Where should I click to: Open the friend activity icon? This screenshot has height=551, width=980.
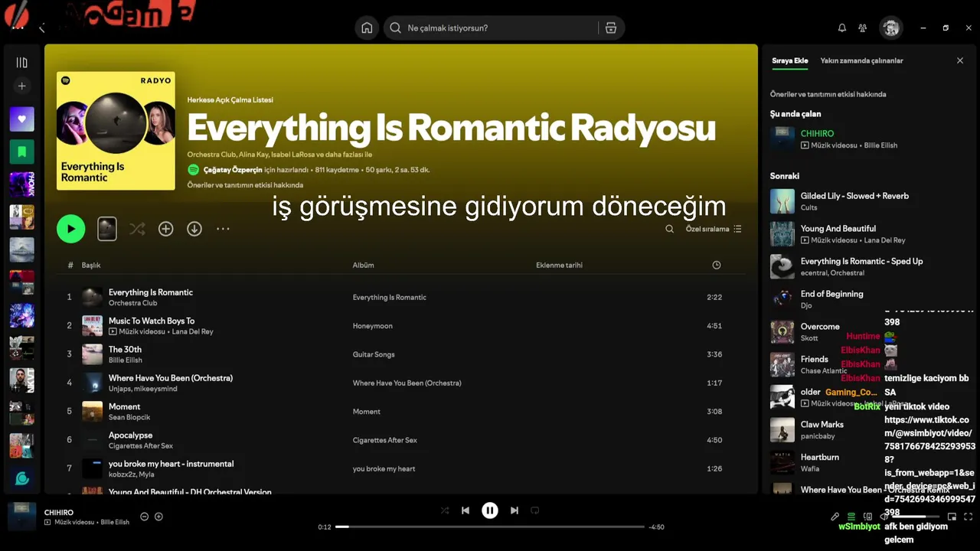(x=863, y=28)
